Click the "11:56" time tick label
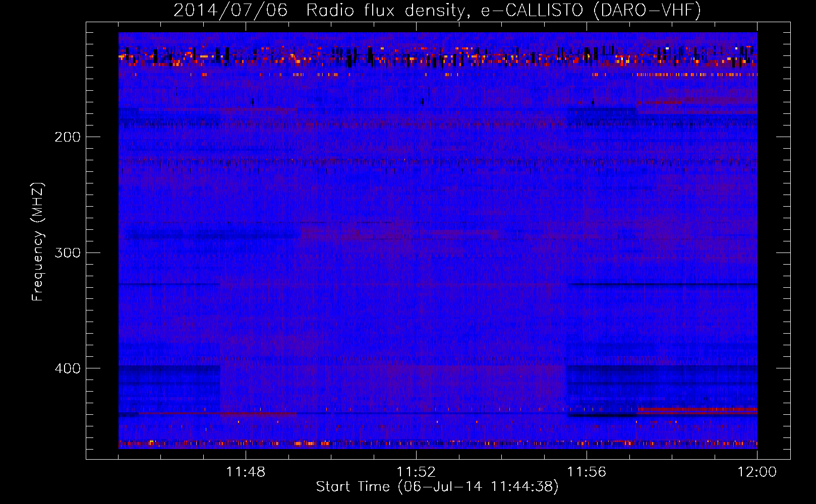 pos(587,472)
